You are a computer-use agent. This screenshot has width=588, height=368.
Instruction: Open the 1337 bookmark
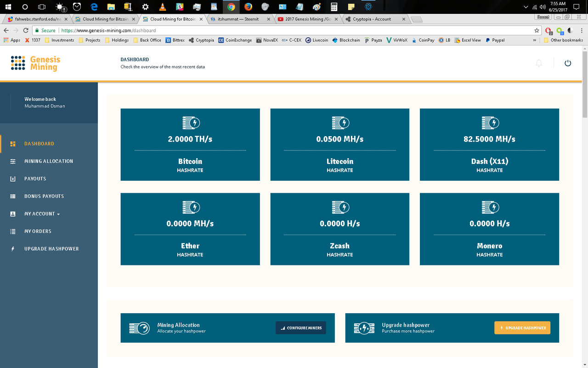[33, 40]
